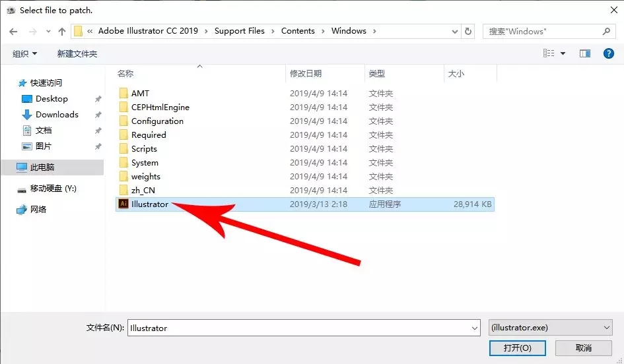The image size is (624, 364).
Task: Click pin icon next to 图片
Action: click(98, 146)
